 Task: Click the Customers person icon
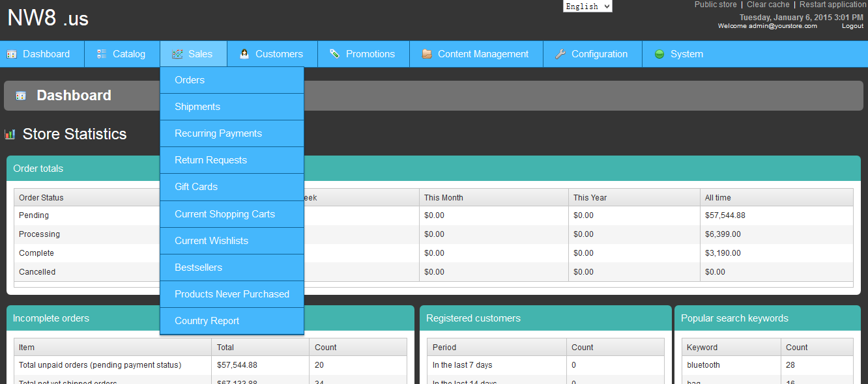click(244, 54)
